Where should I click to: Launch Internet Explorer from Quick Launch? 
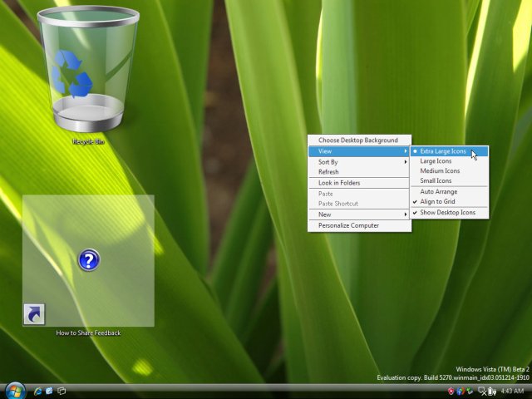pos(37,391)
